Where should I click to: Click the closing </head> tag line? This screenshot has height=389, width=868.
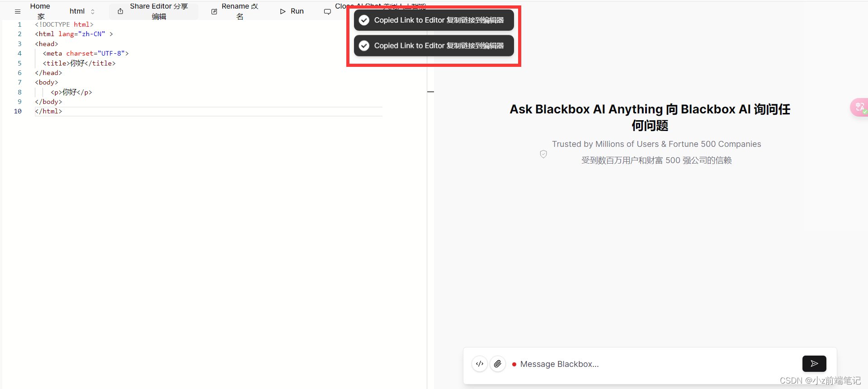(x=48, y=73)
